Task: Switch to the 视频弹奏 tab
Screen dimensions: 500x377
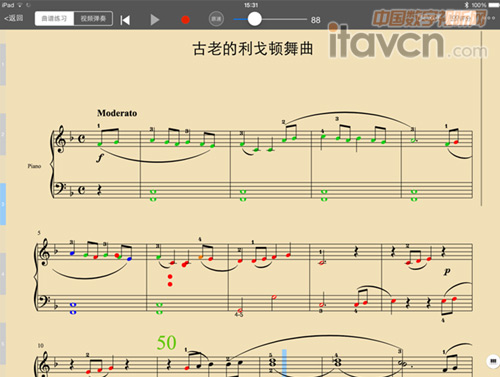Action: click(93, 19)
